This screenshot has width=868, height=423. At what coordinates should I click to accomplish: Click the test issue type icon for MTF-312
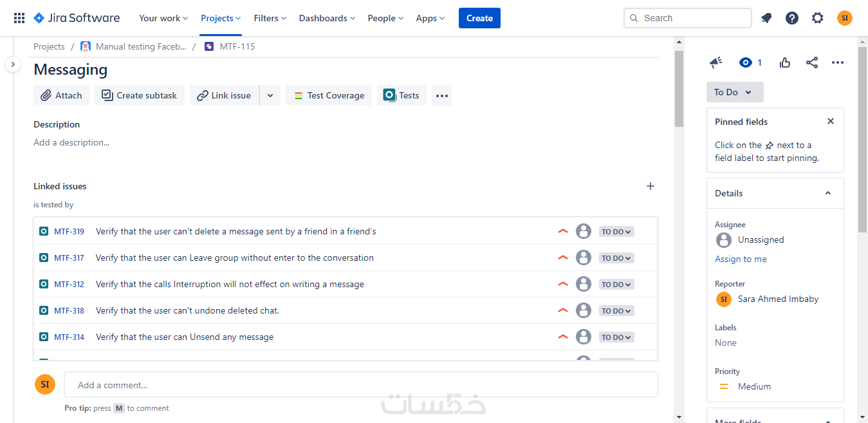44,284
